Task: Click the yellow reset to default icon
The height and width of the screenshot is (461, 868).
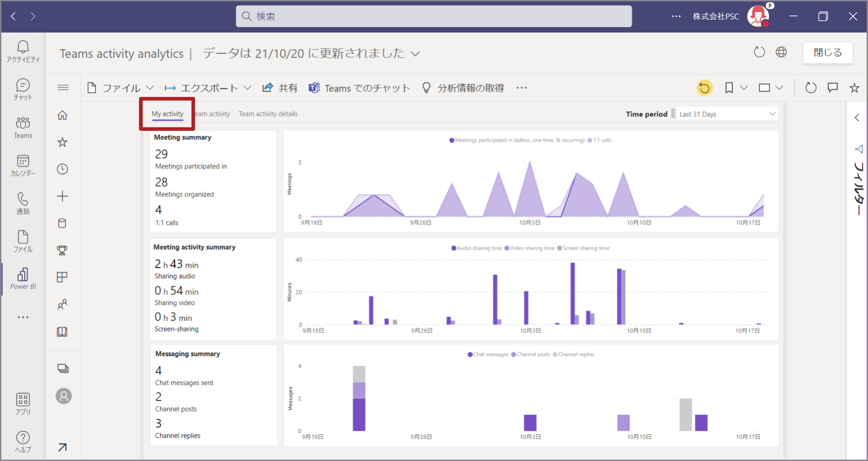Action: click(704, 88)
